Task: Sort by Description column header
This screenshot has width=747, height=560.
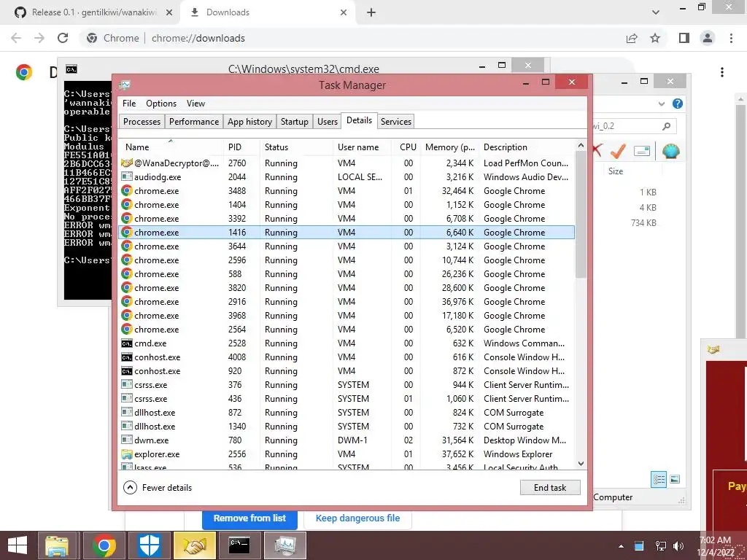Action: [527, 147]
